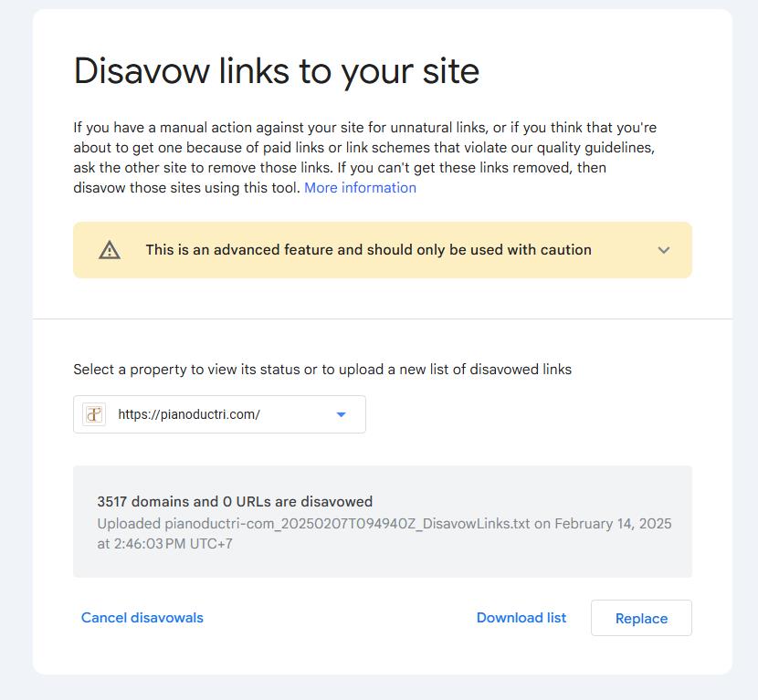Click the "Disavow links to your site" heading

pos(276,71)
